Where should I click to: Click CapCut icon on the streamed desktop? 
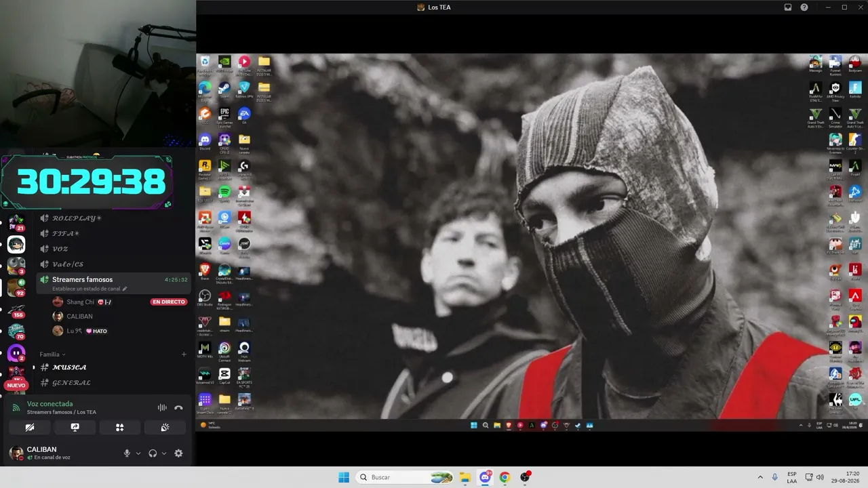[x=224, y=375]
